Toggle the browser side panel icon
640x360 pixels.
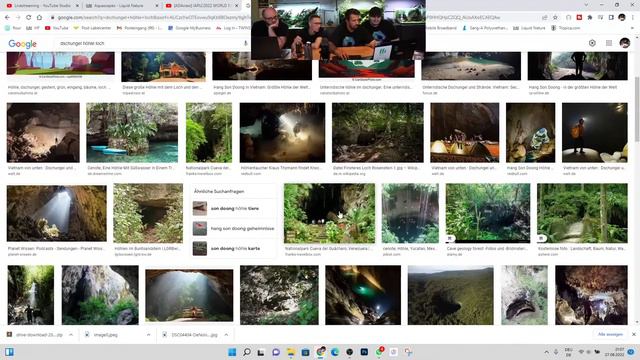coord(611,18)
